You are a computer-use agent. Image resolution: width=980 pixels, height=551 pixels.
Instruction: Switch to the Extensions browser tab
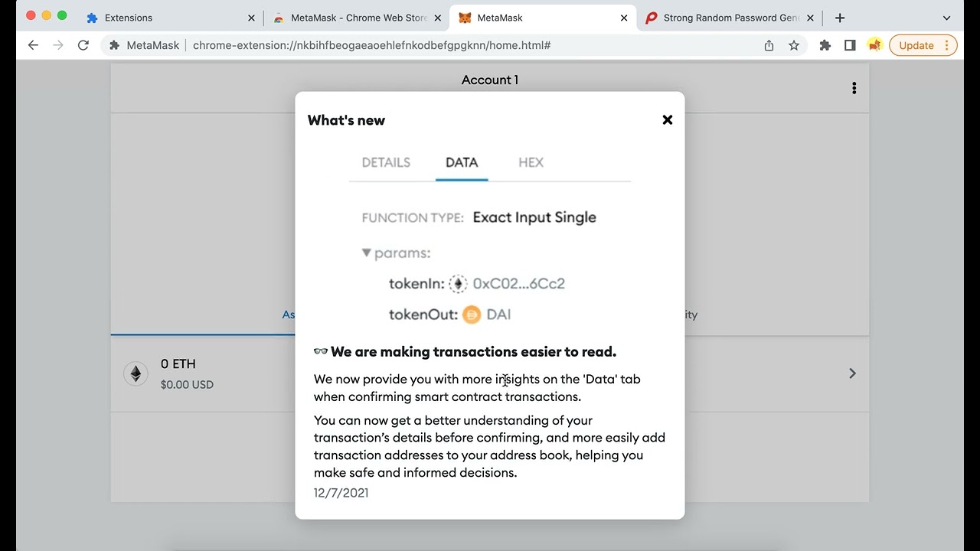pos(170,18)
